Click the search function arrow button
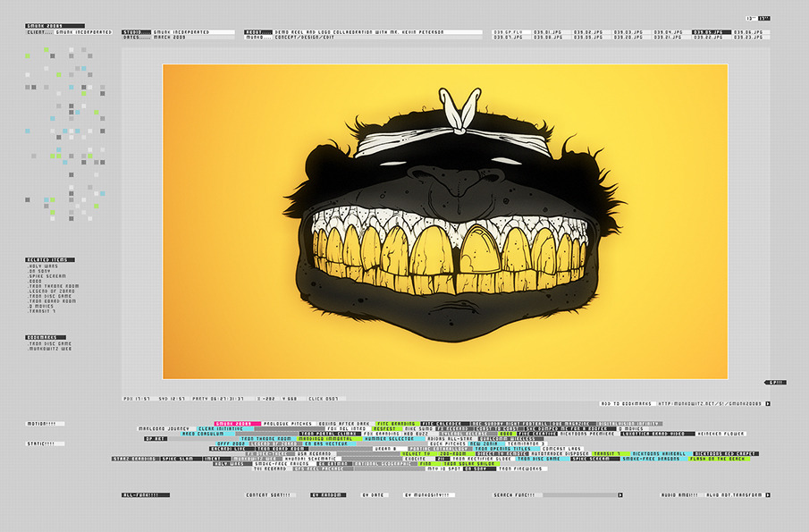The image size is (809, 532). point(620,494)
